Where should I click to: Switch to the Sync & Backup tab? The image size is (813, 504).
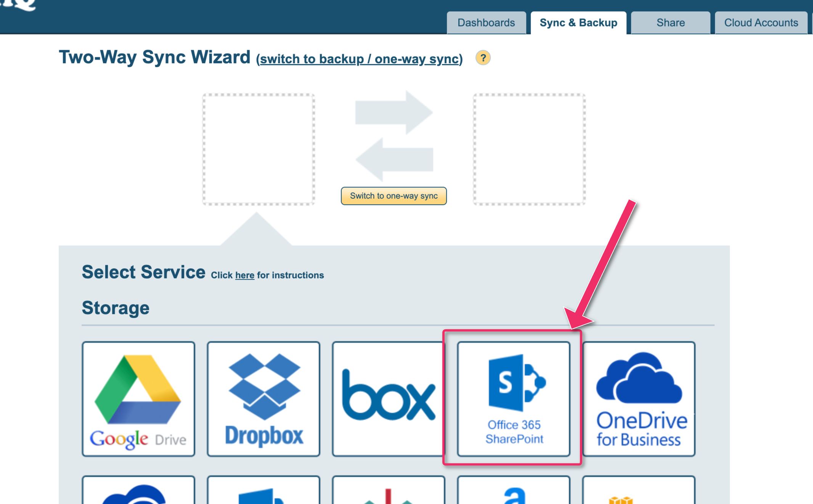pyautogui.click(x=578, y=23)
